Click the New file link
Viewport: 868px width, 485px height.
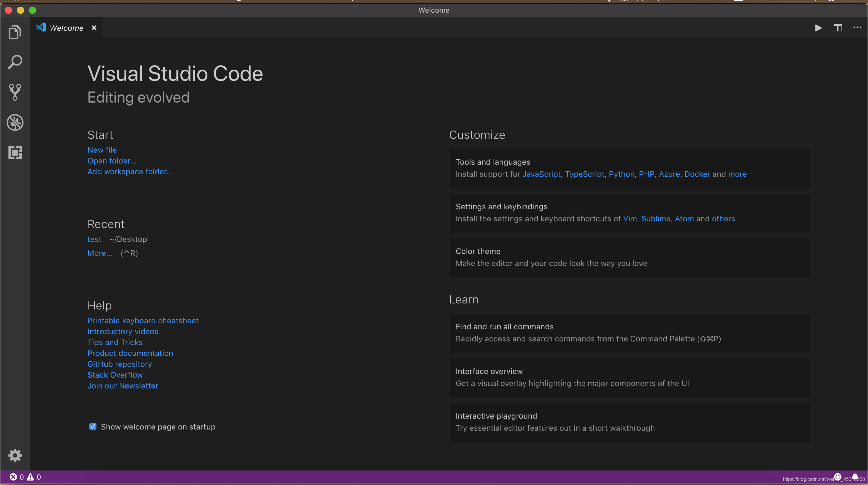pyautogui.click(x=102, y=150)
